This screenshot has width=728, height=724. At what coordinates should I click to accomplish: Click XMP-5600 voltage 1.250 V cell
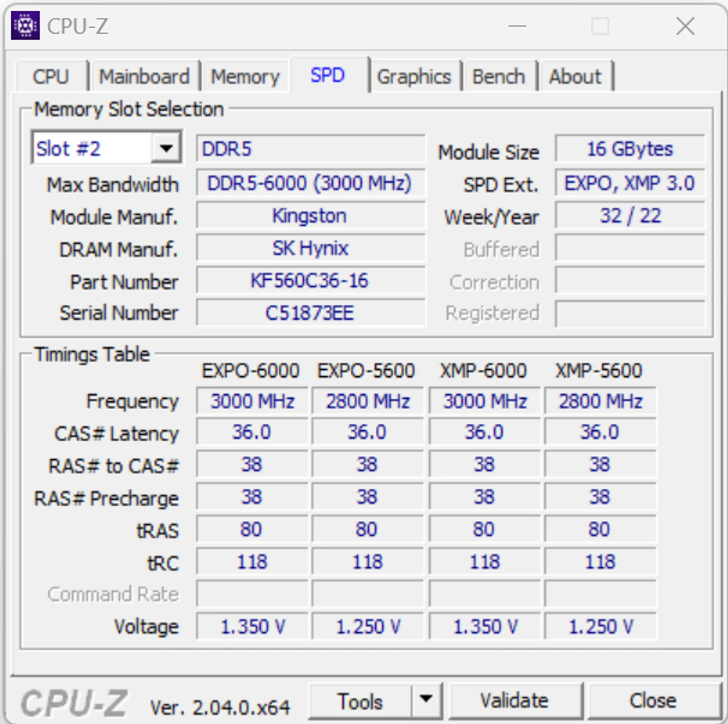click(x=601, y=626)
